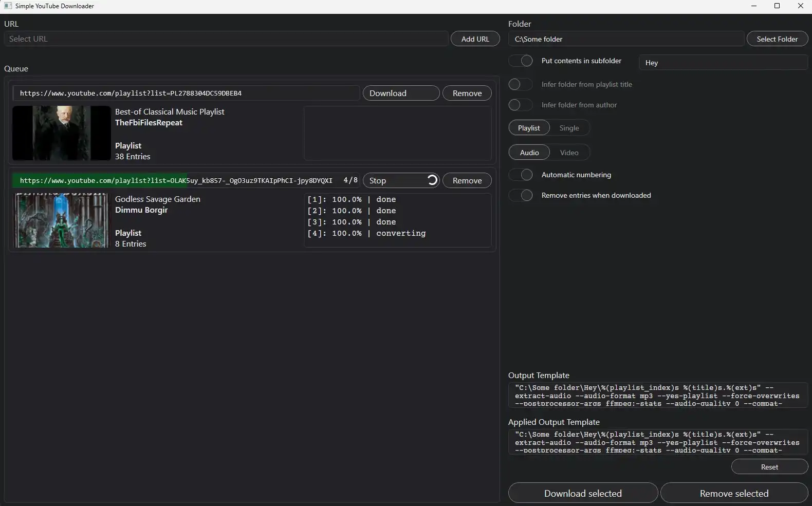Stop the Dimmu Borgir playlist download

pos(401,181)
